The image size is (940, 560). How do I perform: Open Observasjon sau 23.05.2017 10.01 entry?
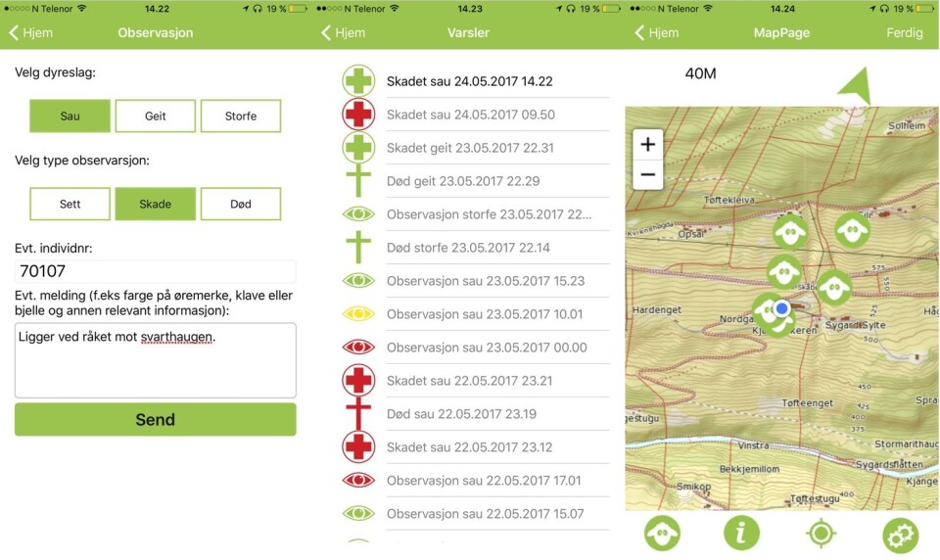point(484,314)
